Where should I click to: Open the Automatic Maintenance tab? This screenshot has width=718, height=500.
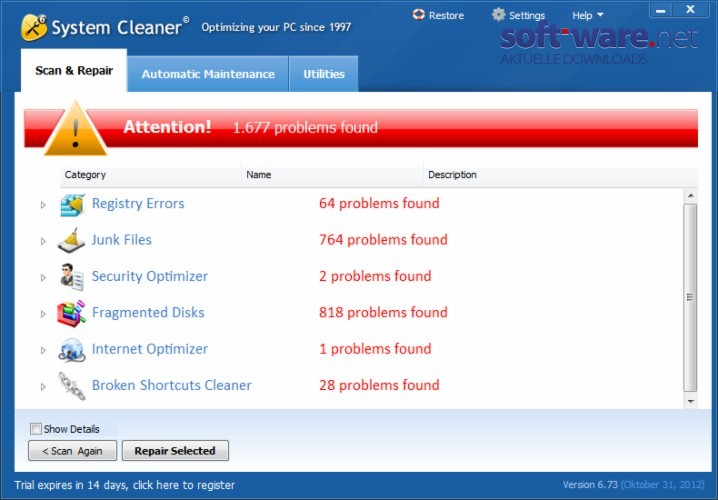(x=208, y=74)
